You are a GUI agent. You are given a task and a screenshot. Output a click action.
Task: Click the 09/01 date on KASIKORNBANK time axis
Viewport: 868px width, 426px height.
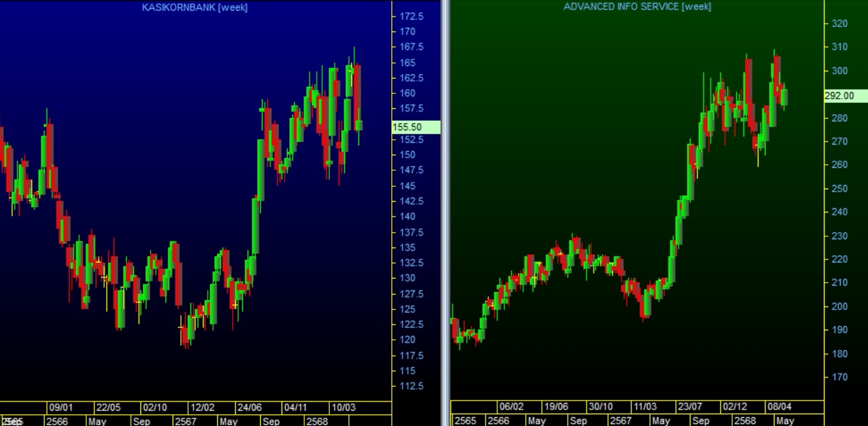click(61, 408)
